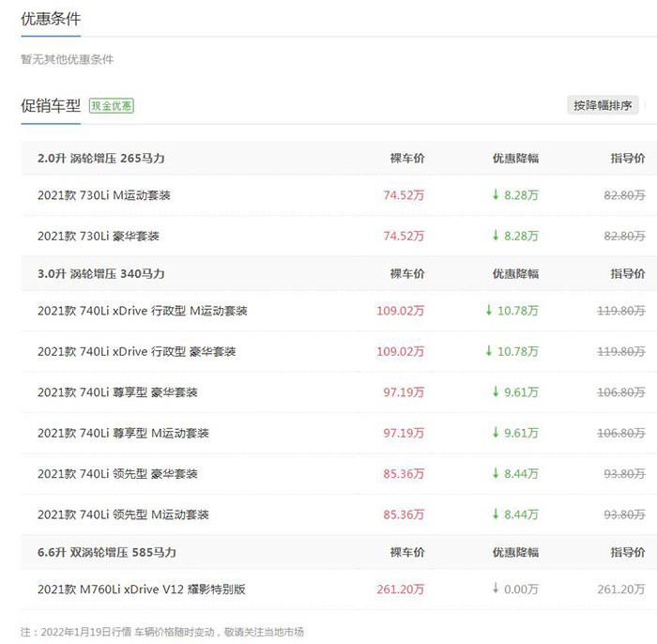This screenshot has height=644, width=657.
Task: Open 2021款 730Li 豪华套装 model
Action: pyautogui.click(x=99, y=236)
